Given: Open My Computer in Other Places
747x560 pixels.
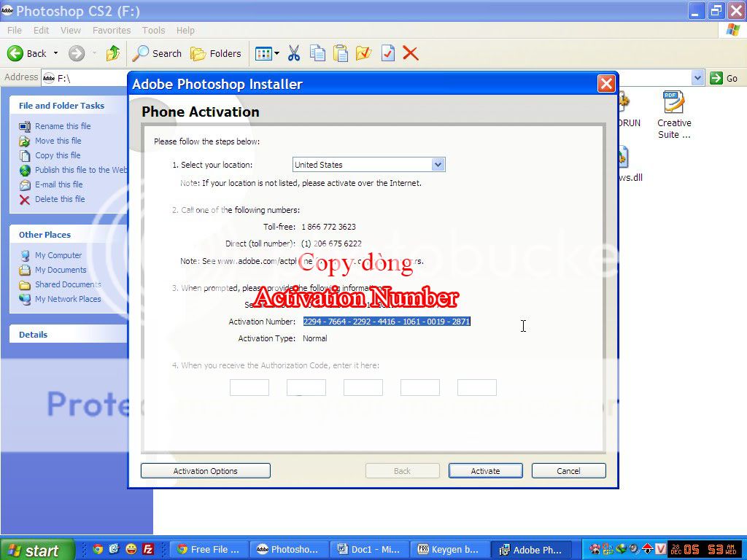Looking at the screenshot, I should 58,255.
